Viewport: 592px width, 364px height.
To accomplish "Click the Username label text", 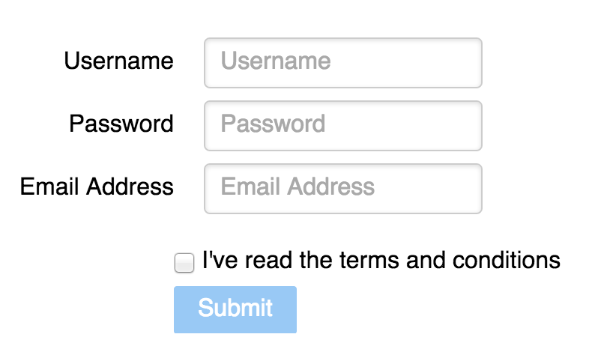I will (x=118, y=61).
